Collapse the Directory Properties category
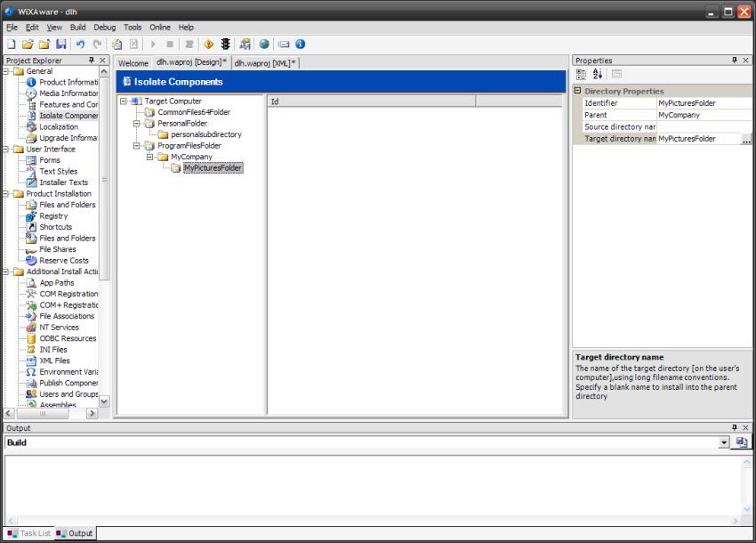This screenshot has height=543, width=756. pyautogui.click(x=577, y=91)
